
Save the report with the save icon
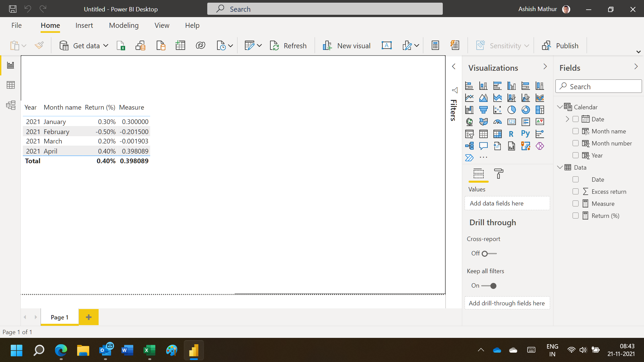pyautogui.click(x=13, y=9)
